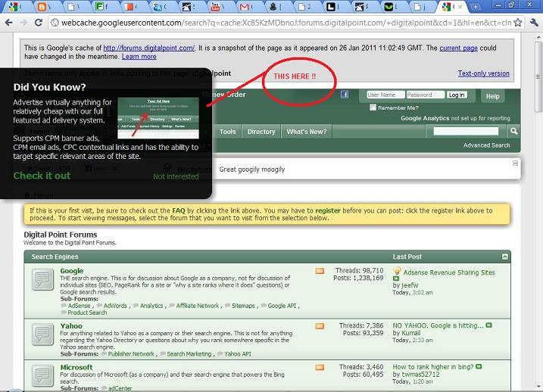This screenshot has height=392, width=543.
Task: Collapse the Great googily moogily notice box
Action: 515,163
